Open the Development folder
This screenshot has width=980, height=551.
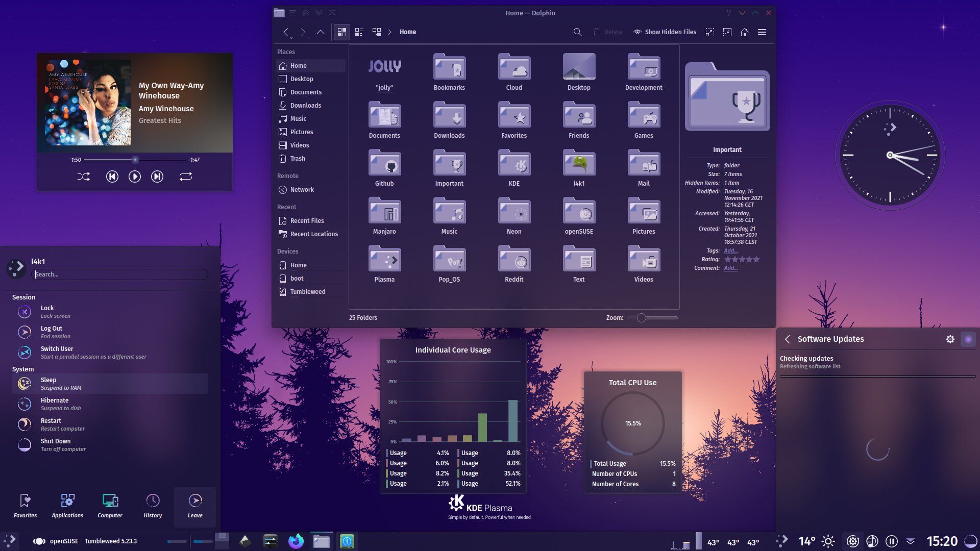point(644,72)
